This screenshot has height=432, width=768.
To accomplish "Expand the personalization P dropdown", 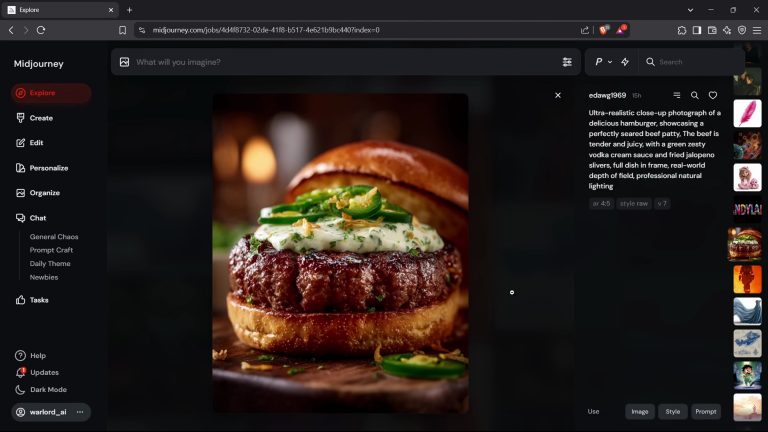I will pos(603,62).
